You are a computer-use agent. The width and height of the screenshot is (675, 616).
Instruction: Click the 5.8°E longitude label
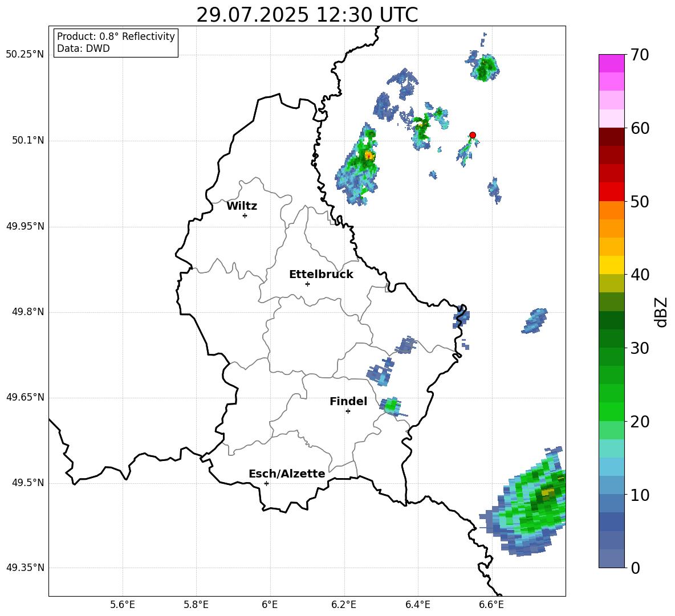[x=196, y=605]
